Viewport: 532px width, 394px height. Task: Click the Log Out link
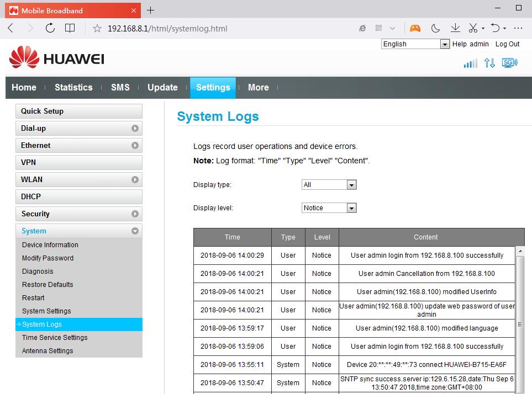pos(507,44)
